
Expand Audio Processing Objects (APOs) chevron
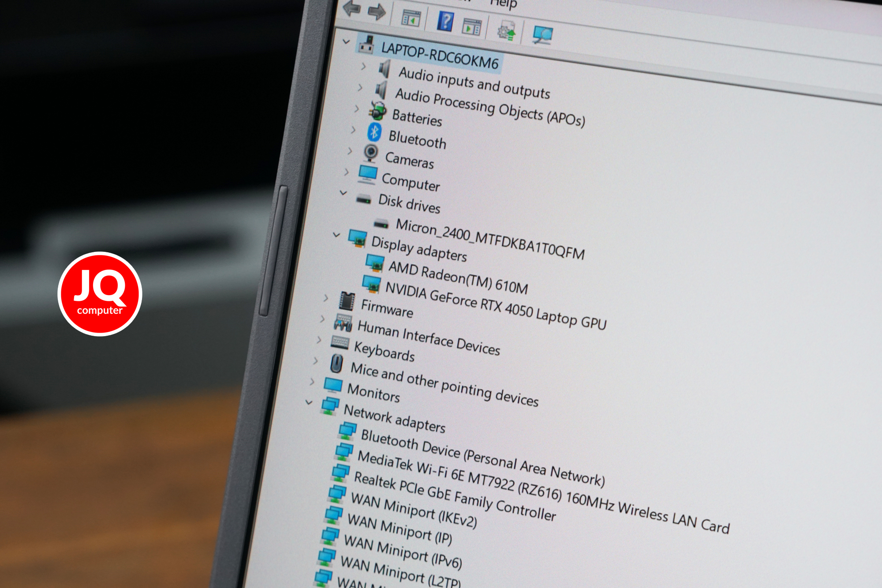pyautogui.click(x=360, y=87)
